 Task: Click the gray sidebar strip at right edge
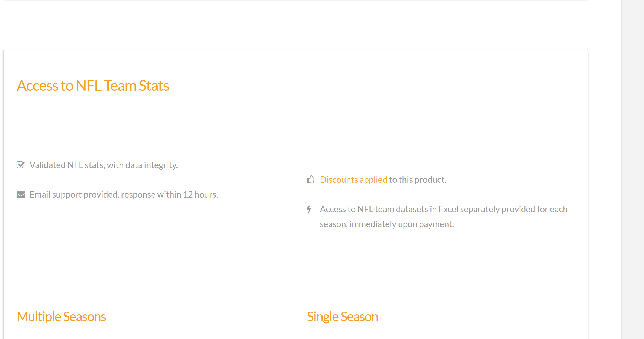[632, 169]
